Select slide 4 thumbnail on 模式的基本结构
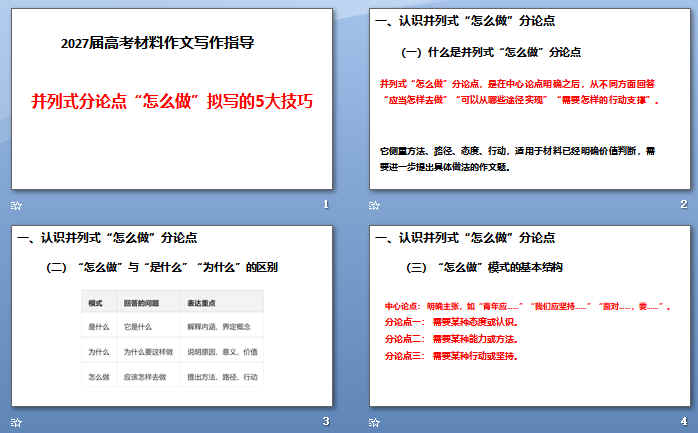 [x=530, y=316]
